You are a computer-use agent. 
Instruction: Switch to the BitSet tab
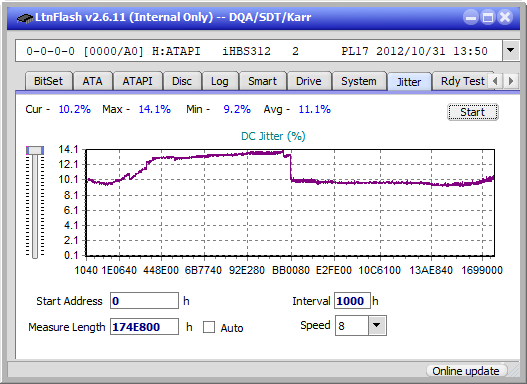tap(48, 81)
